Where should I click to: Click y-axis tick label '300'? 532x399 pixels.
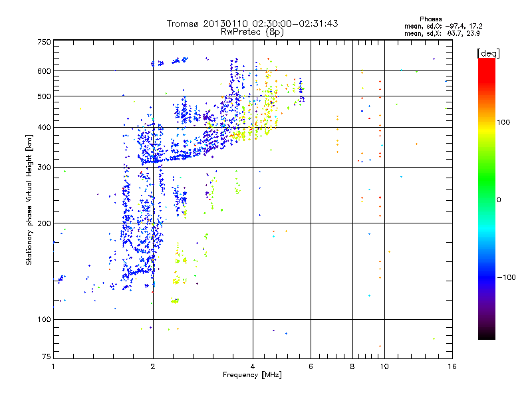(45, 168)
